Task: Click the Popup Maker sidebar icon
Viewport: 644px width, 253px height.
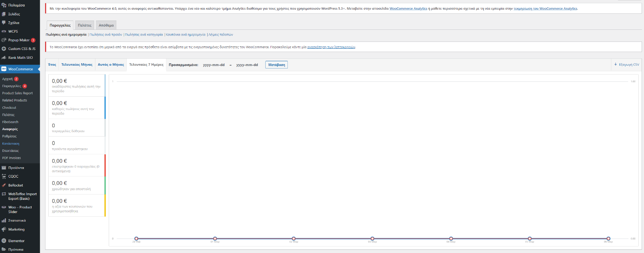Action: [x=4, y=40]
